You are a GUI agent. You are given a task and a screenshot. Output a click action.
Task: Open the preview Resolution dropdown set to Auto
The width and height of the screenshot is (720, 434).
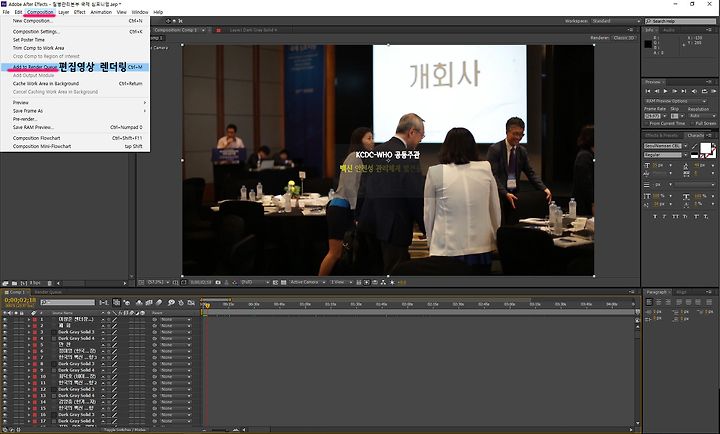point(701,116)
